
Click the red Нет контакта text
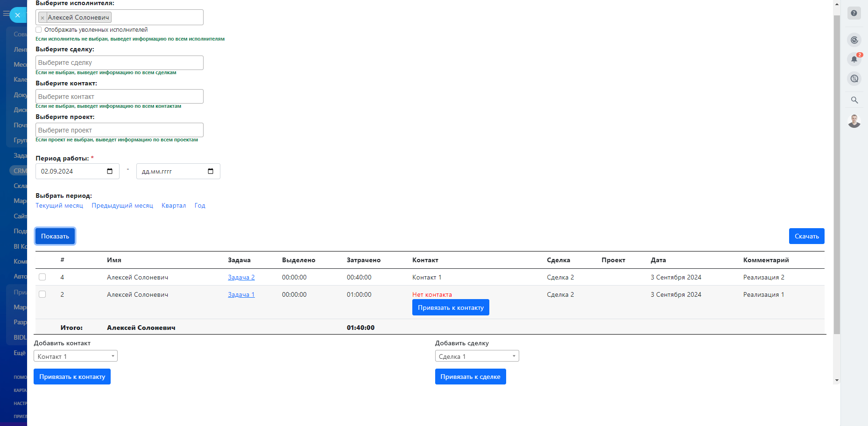click(x=432, y=294)
